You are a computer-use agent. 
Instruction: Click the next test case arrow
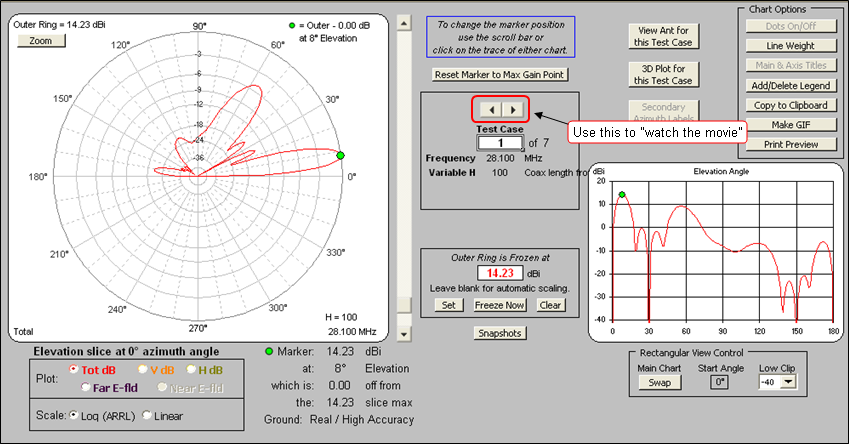511,109
